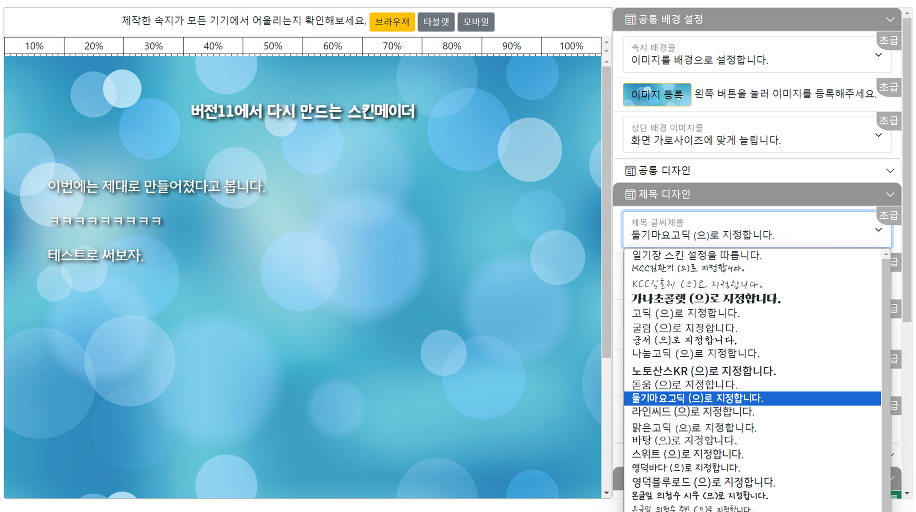
Task: Click the 제목 글씨체를 font dropdown
Action: (755, 229)
